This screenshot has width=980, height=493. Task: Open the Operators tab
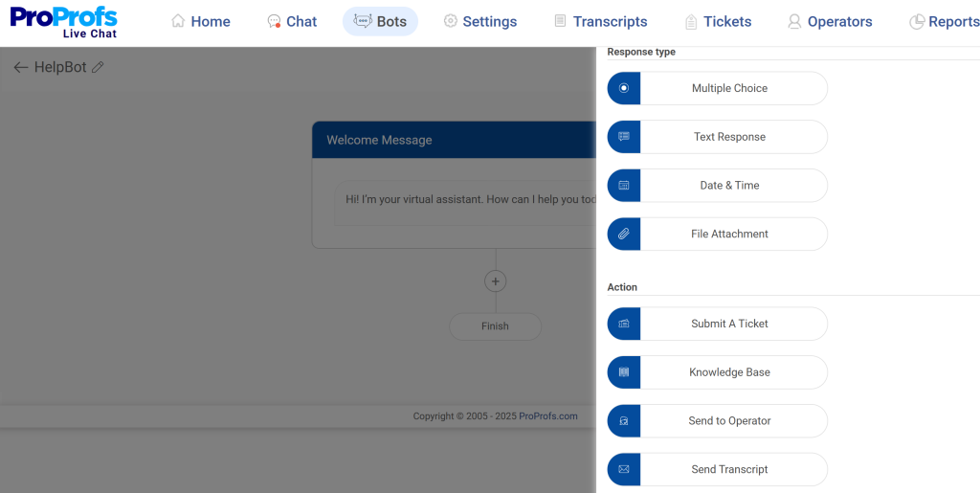click(830, 21)
